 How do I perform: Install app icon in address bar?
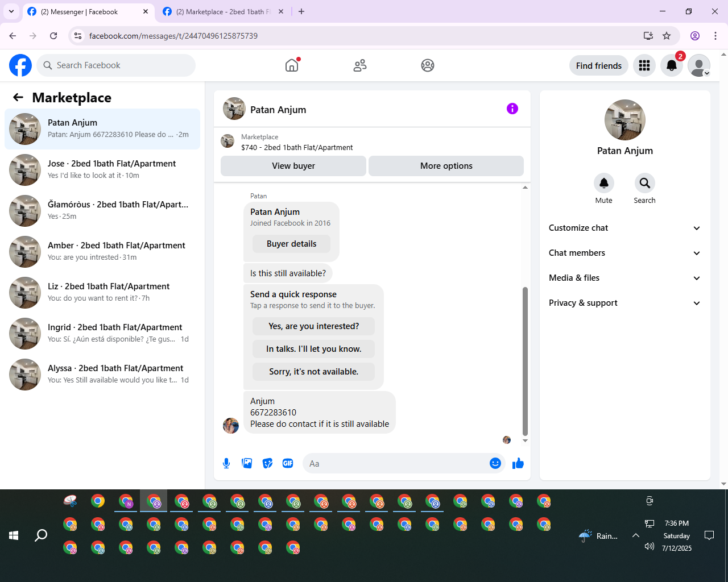point(648,36)
